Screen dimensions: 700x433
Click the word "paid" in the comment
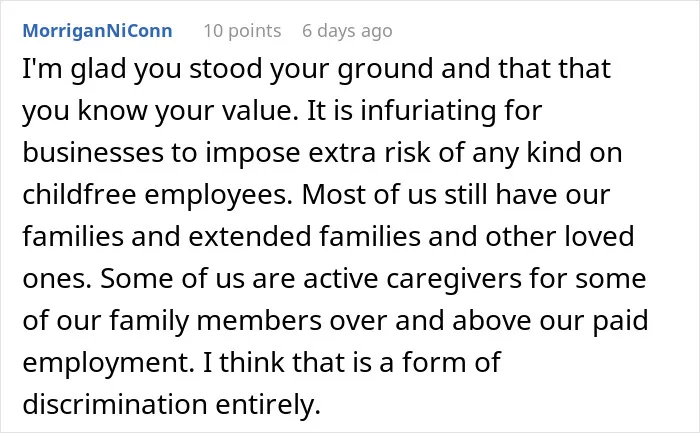(621, 321)
